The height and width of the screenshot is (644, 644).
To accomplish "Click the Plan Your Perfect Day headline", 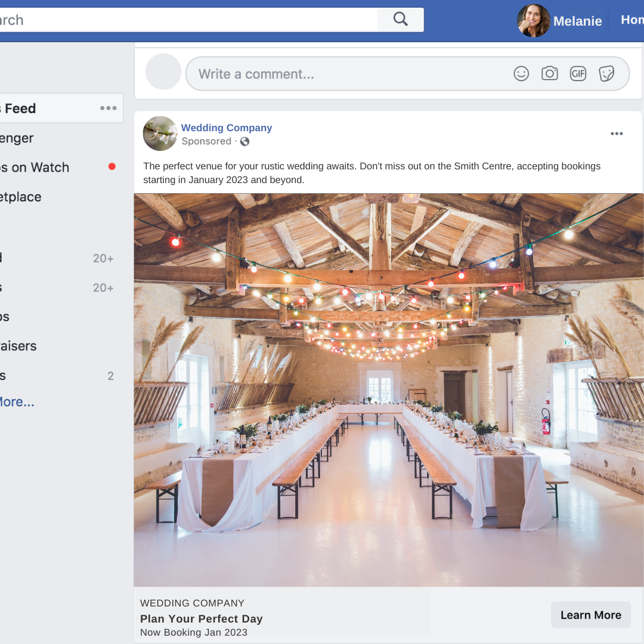I will point(201,619).
